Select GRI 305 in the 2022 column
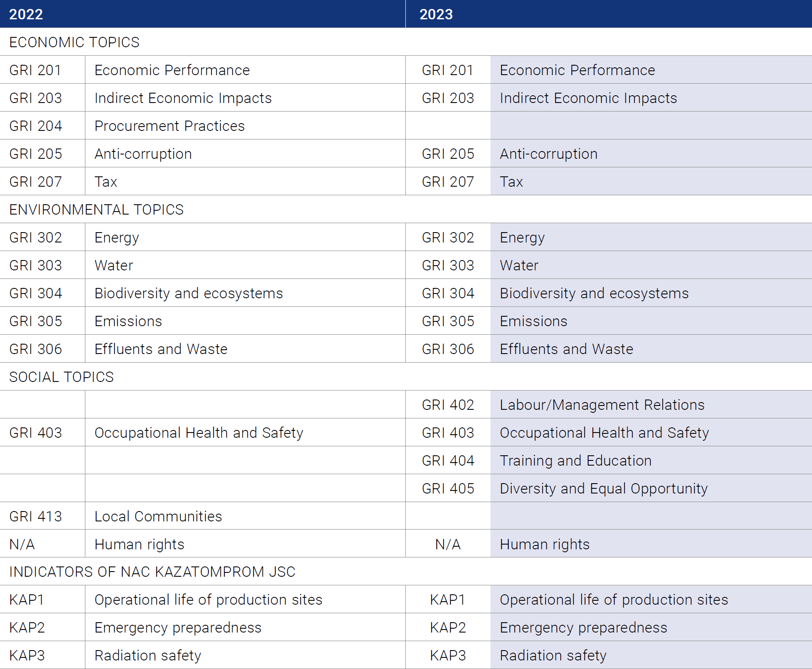Screen dimensions: 812x669 click(36, 321)
